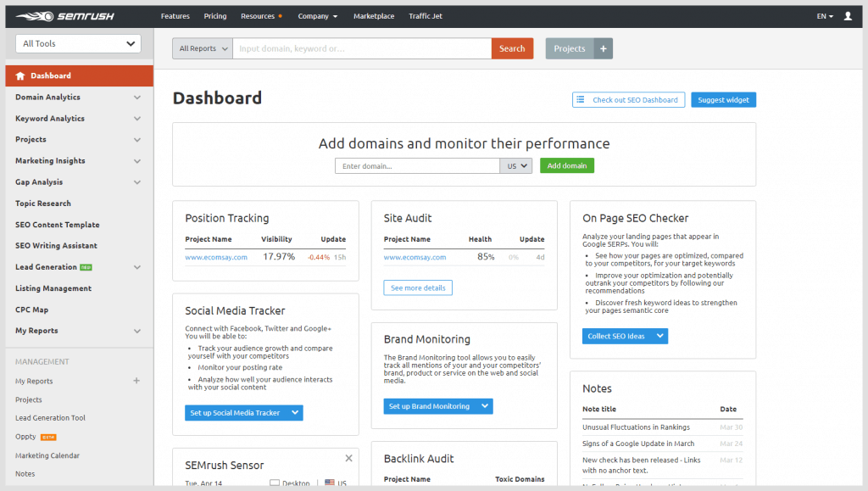Open My Reports under Management
Image resolution: width=868 pixels, height=491 pixels.
click(34, 382)
